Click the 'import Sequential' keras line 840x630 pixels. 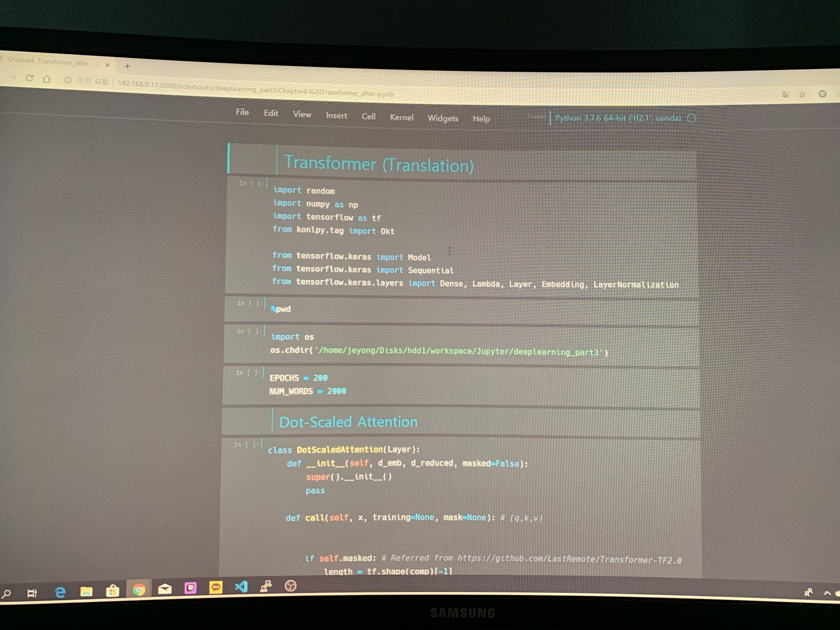click(x=363, y=270)
